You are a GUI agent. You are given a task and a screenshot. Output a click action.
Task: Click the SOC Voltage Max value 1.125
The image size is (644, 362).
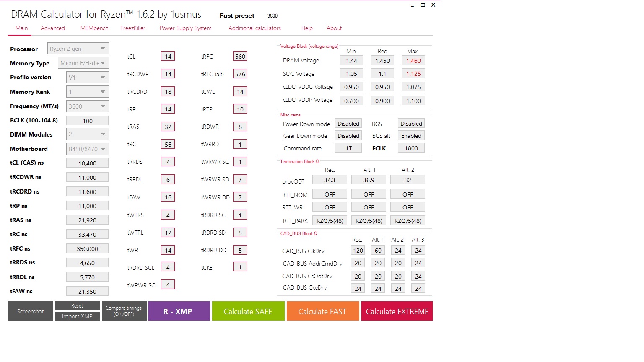(413, 73)
